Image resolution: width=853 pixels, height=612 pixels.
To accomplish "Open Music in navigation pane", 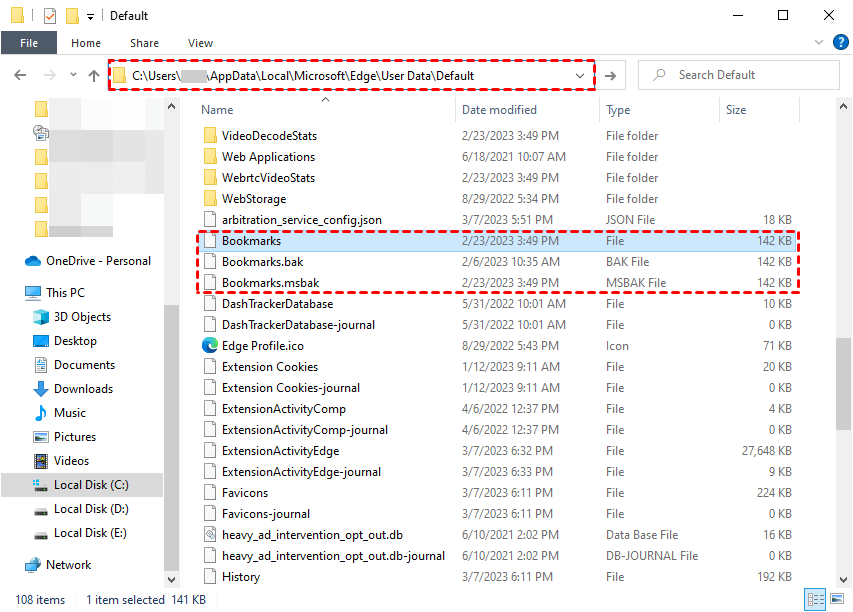I will [x=59, y=413].
